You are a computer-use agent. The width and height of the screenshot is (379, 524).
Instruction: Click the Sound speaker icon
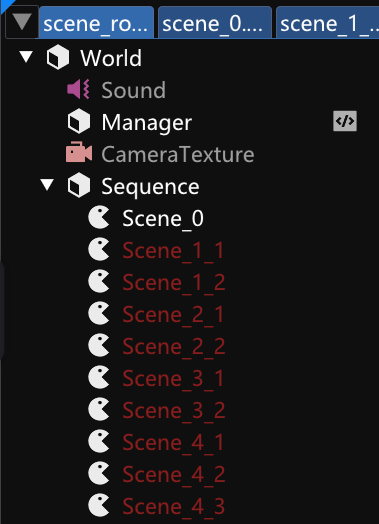click(79, 89)
